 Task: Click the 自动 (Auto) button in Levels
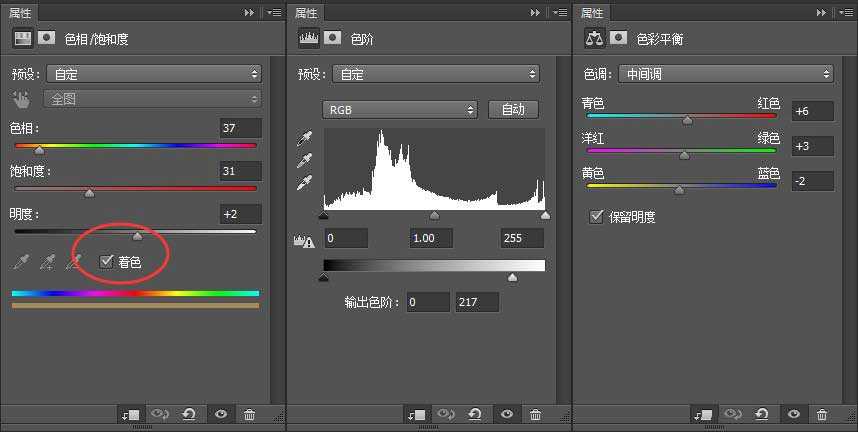point(513,109)
